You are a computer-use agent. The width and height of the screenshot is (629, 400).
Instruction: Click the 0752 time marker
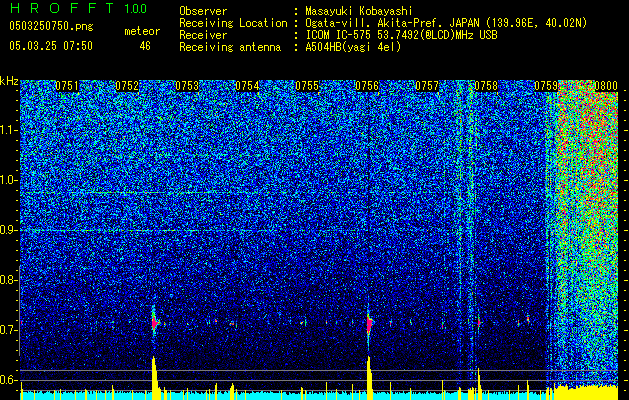(127, 86)
